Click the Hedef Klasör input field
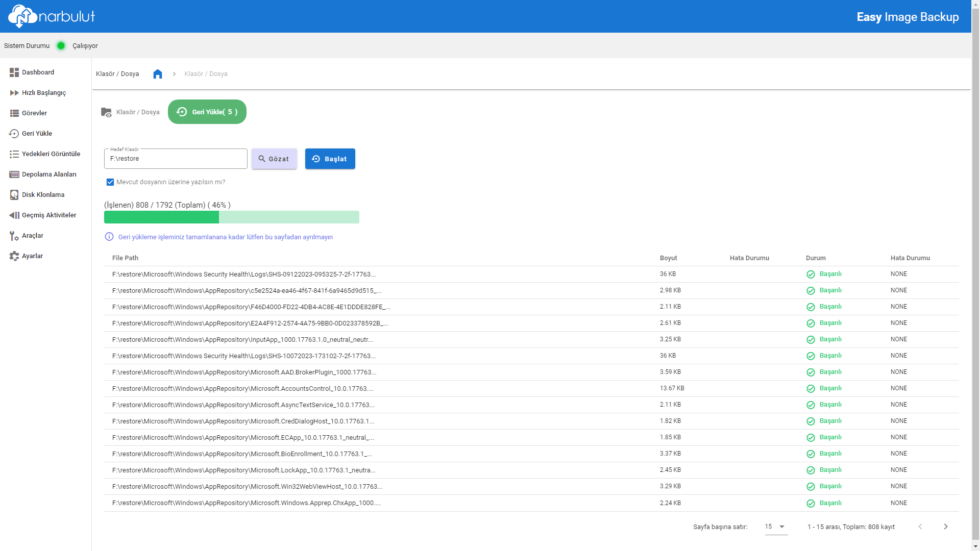 176,159
